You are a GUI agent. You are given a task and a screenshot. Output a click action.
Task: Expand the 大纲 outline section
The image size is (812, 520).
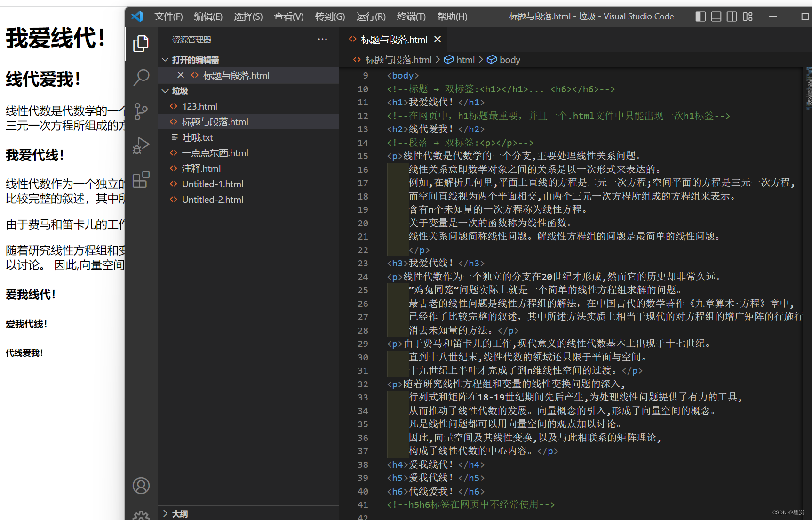248,513
